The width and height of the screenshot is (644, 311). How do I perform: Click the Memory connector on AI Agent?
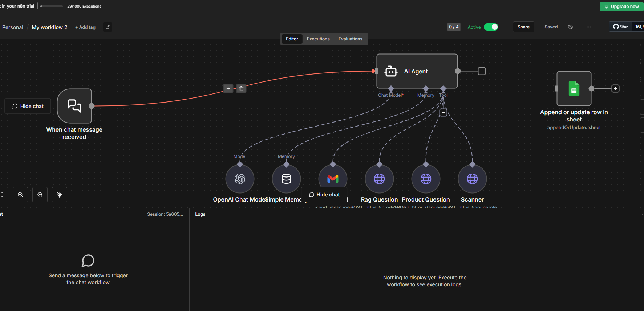pos(426,89)
